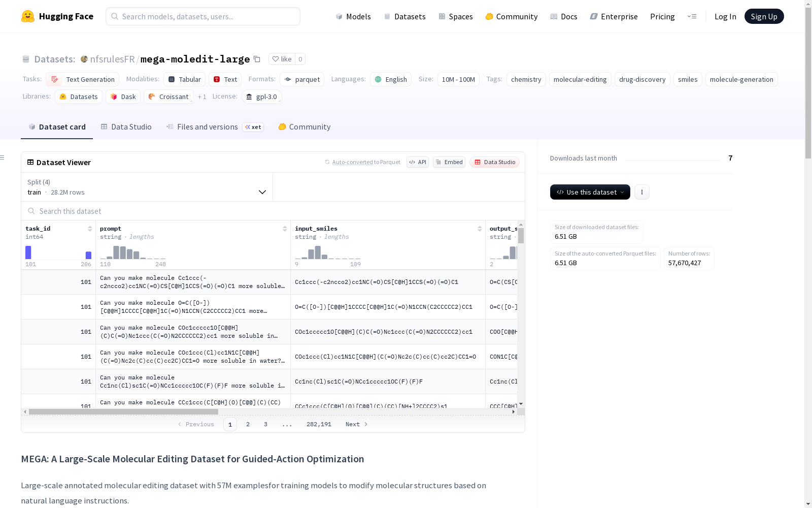Click the nfsrulesFR user avatar
The width and height of the screenshot is (812, 508).
[84, 59]
